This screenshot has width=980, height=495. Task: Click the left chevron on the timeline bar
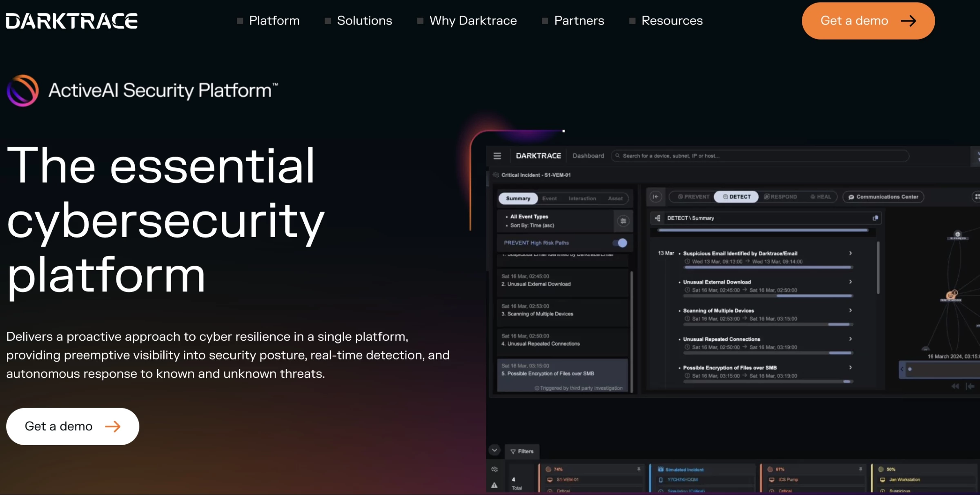pyautogui.click(x=902, y=369)
